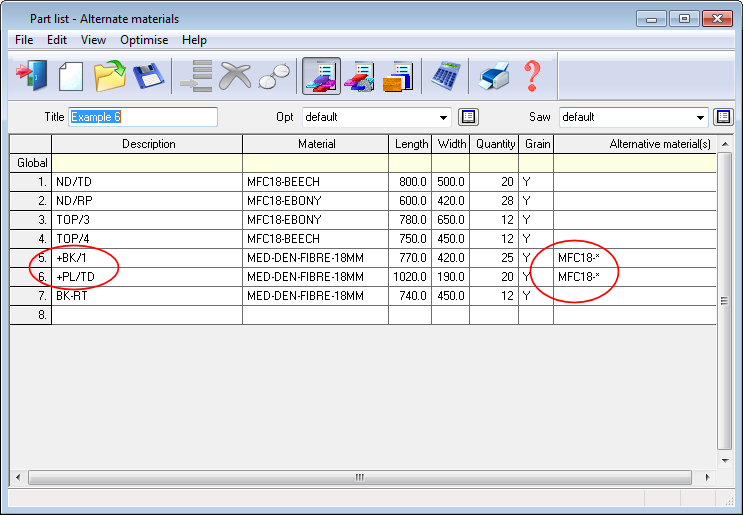Screen dimensions: 743x515
Task: Click the Material column header
Action: click(x=316, y=144)
